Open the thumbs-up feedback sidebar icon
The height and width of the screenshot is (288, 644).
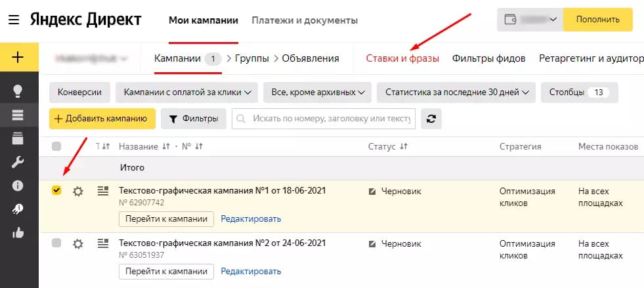point(18,233)
